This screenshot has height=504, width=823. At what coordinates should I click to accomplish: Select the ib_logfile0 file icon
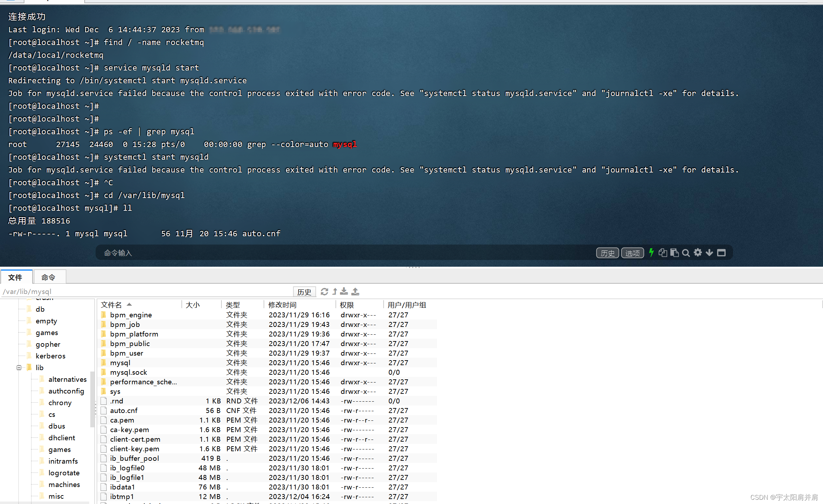[x=104, y=468]
